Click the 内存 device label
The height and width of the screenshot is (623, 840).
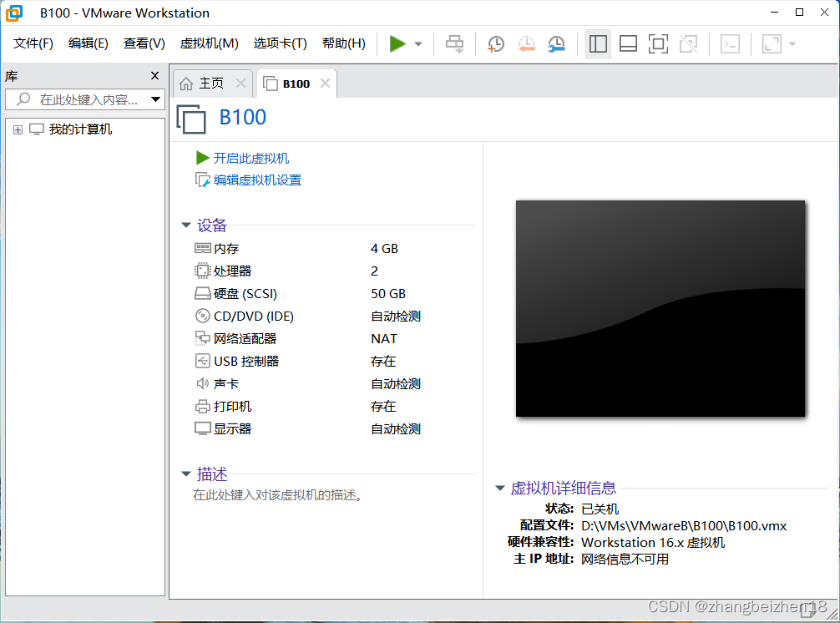[226, 249]
